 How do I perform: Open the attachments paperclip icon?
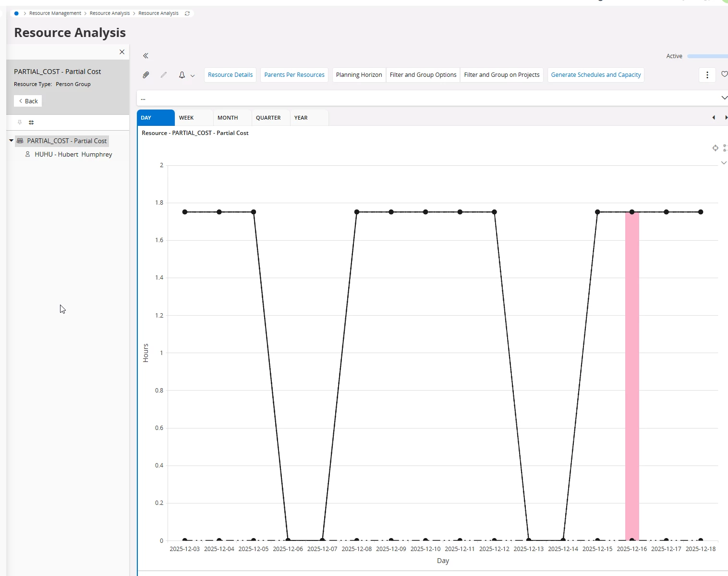click(146, 75)
